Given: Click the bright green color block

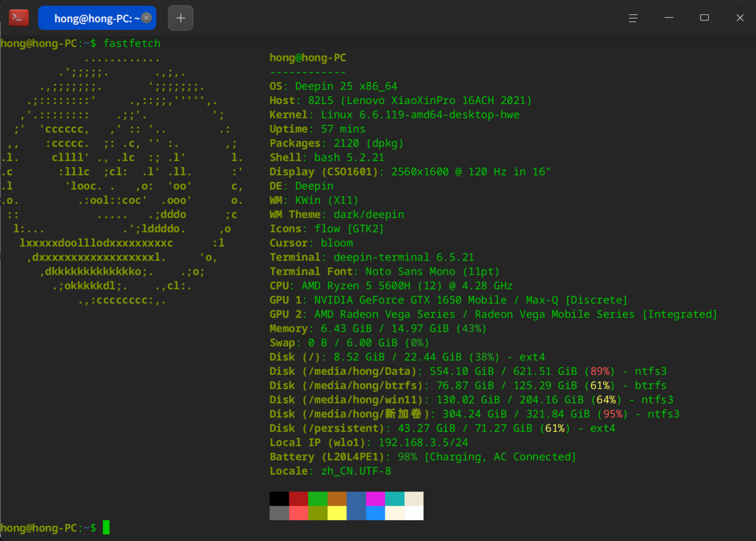Looking at the screenshot, I should click(318, 499).
